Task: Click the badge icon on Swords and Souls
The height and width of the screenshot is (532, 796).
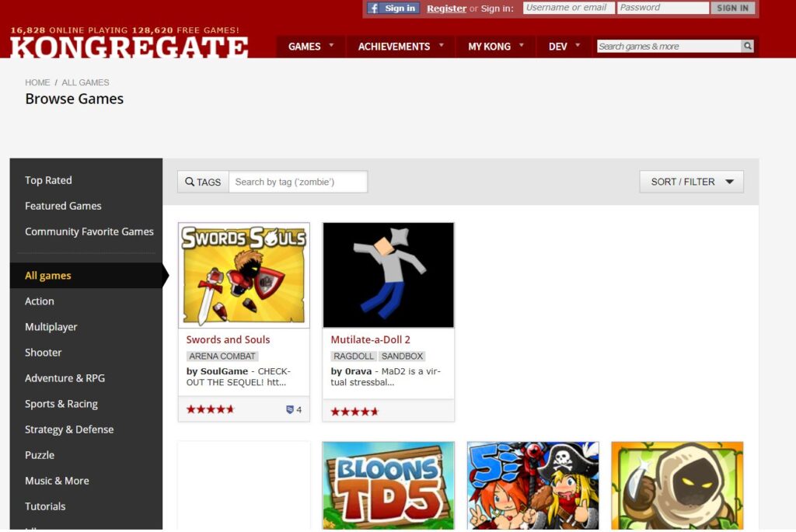Action: pyautogui.click(x=290, y=409)
